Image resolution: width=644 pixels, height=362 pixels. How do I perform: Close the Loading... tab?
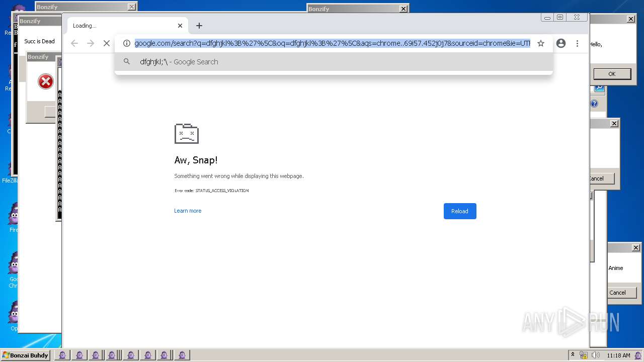(180, 26)
